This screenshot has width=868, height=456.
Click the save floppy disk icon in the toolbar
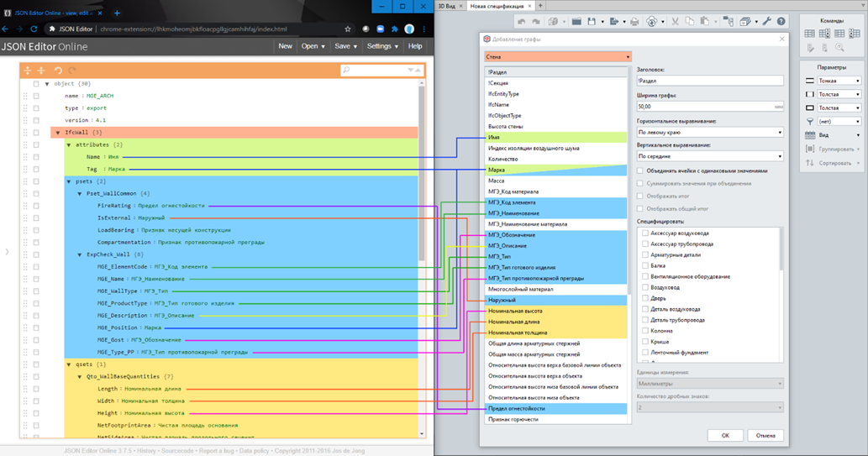tap(593, 22)
